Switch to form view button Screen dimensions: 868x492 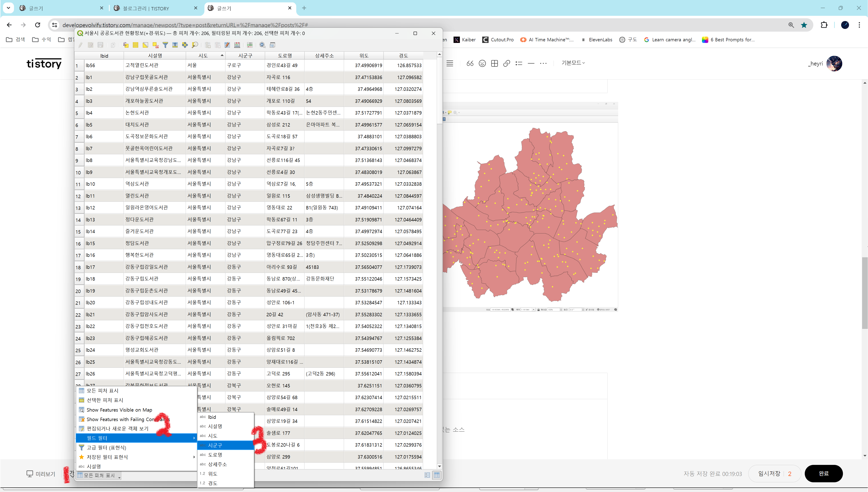(x=427, y=475)
